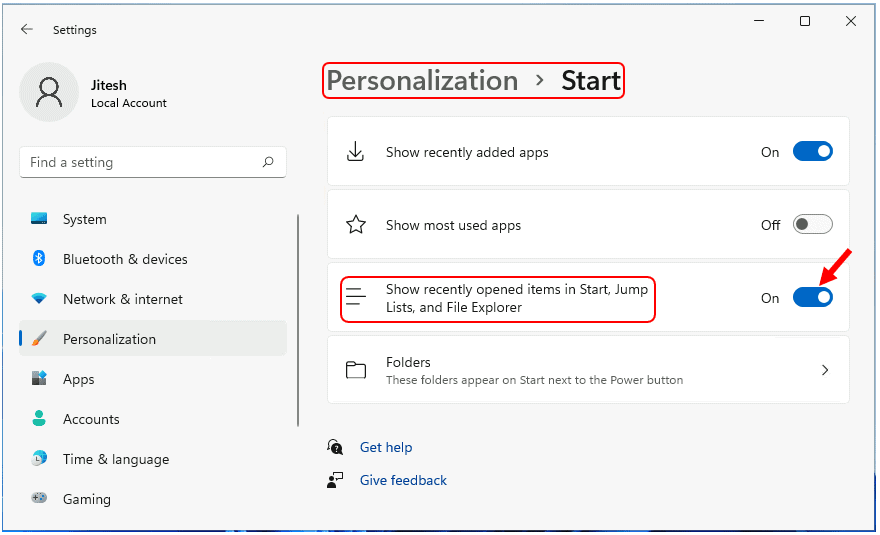Image resolution: width=880 pixels, height=535 pixels.
Task: Click the Personalization breadcrumb heading
Action: coord(422,80)
